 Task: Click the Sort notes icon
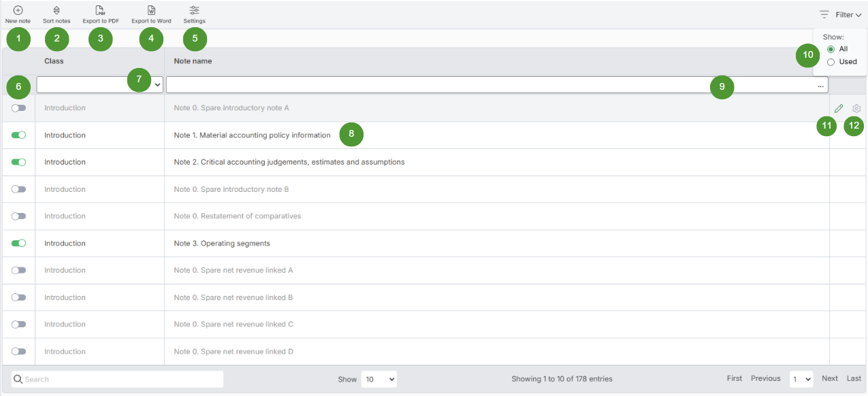point(57,11)
